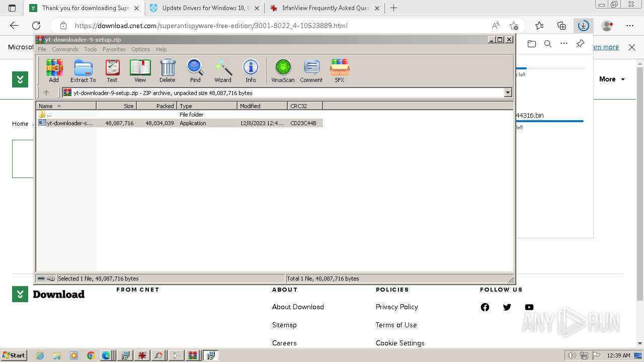Open the File menu

coord(42,49)
